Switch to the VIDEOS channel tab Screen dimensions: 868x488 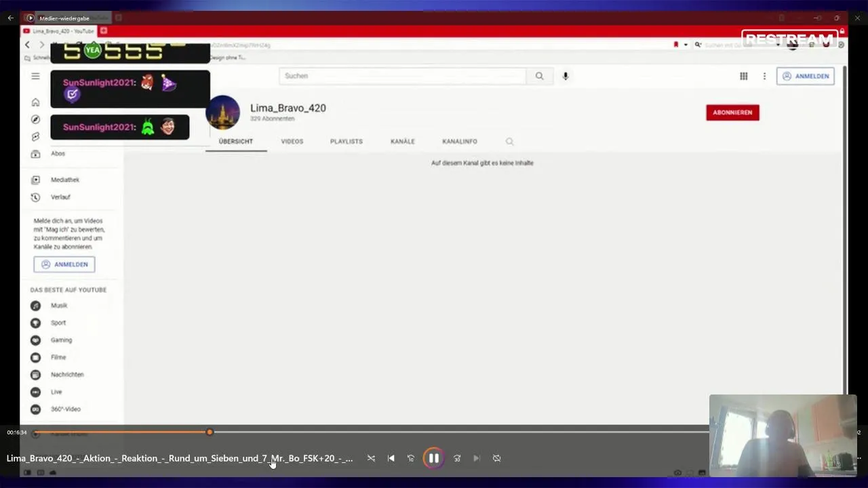coord(292,141)
